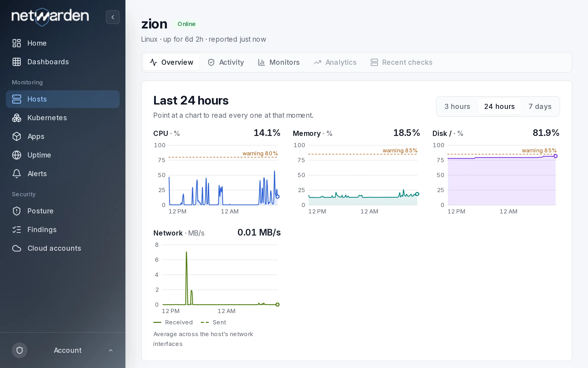Click the Disk chart's end point marker
Image resolution: width=588 pixels, height=368 pixels.
tap(556, 156)
